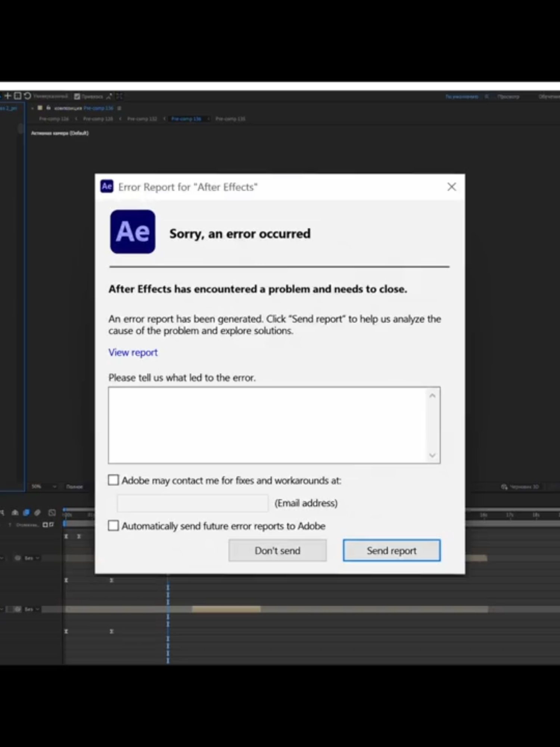The image size is (560, 747).
Task: Open the composition panel options menu
Action: (119, 108)
